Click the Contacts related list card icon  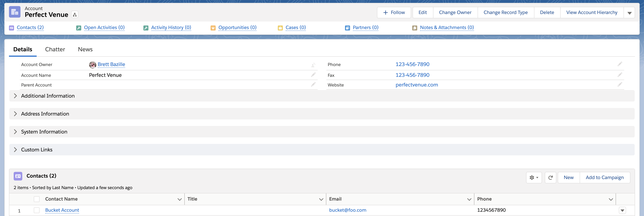(x=18, y=176)
